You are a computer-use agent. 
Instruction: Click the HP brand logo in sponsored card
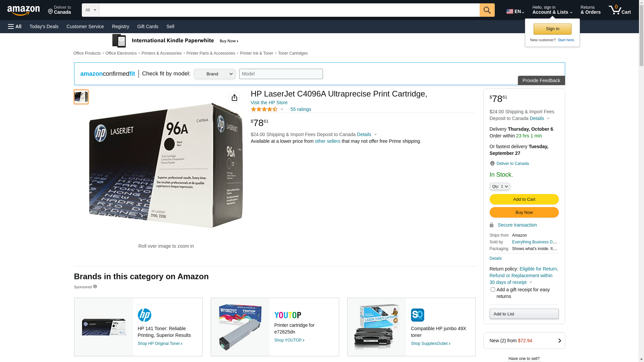click(x=145, y=315)
